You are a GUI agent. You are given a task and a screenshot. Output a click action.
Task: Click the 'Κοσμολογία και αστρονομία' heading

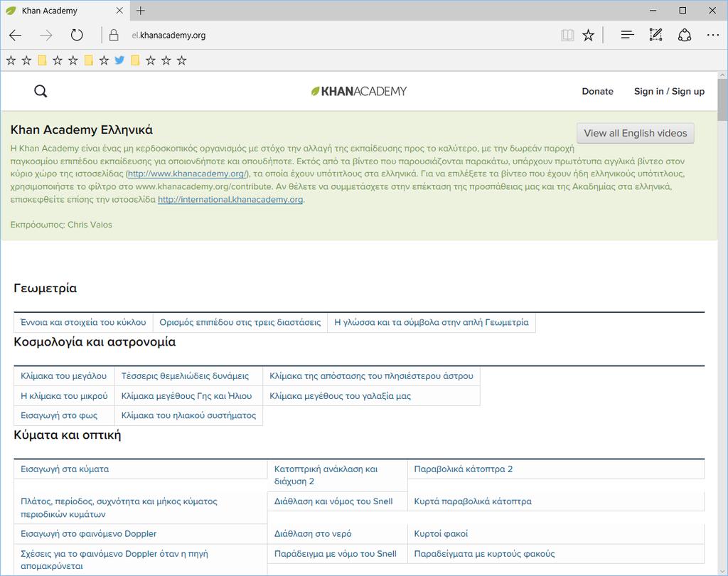(x=95, y=342)
